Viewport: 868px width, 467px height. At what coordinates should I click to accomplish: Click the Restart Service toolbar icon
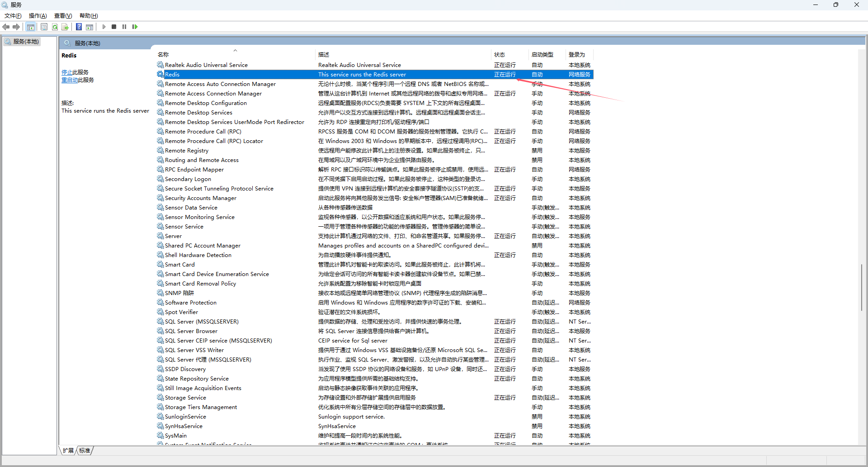point(135,27)
